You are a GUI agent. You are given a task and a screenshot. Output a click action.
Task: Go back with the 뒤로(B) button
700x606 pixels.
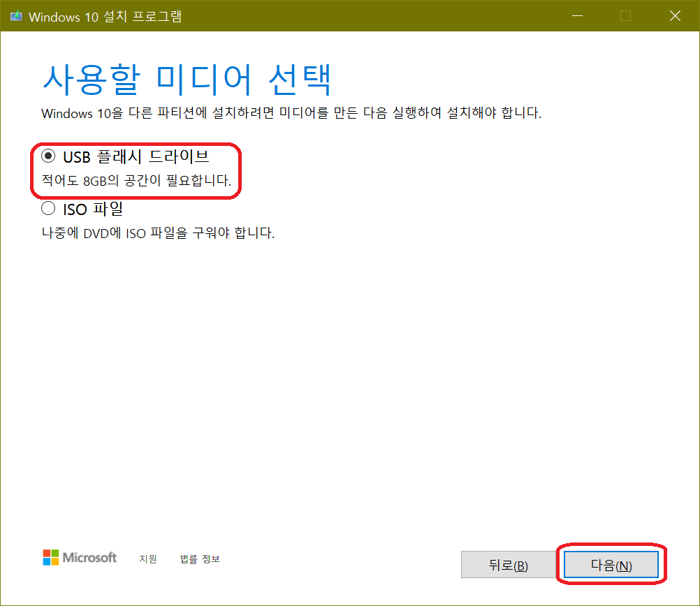pos(508,565)
